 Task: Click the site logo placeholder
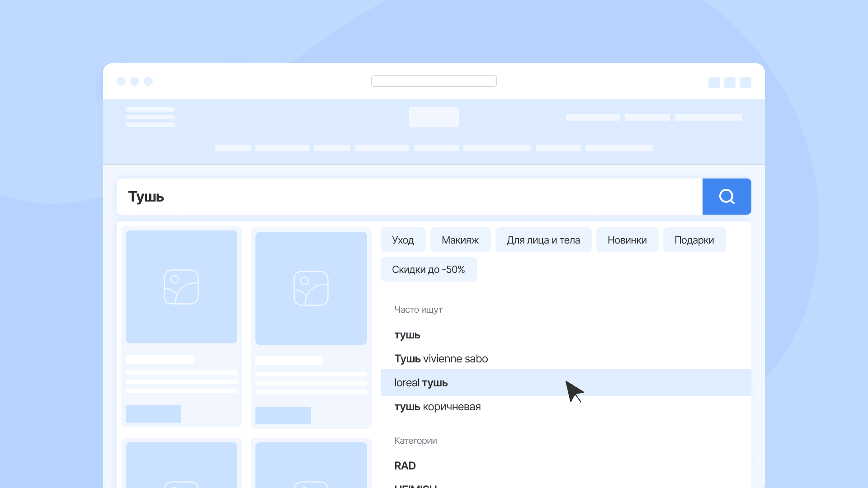[x=434, y=117]
